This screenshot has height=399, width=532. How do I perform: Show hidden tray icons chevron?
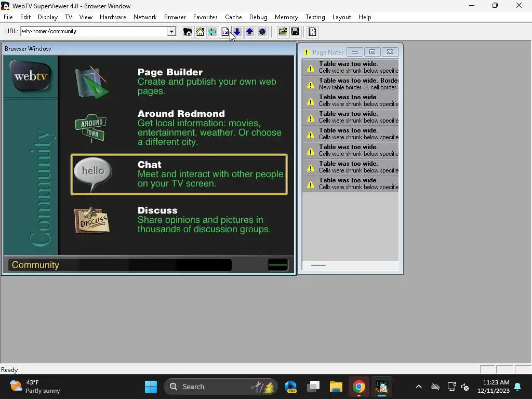(x=419, y=387)
